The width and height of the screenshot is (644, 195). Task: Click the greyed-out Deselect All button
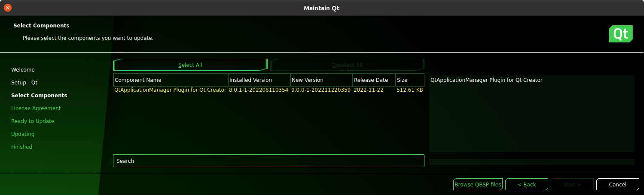click(347, 65)
